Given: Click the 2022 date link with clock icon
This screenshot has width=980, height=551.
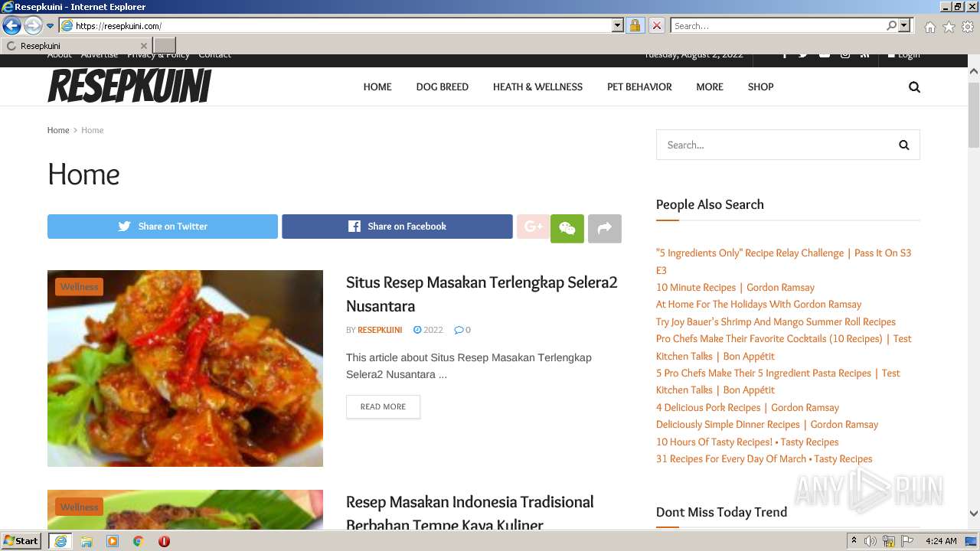Looking at the screenshot, I should click(428, 330).
